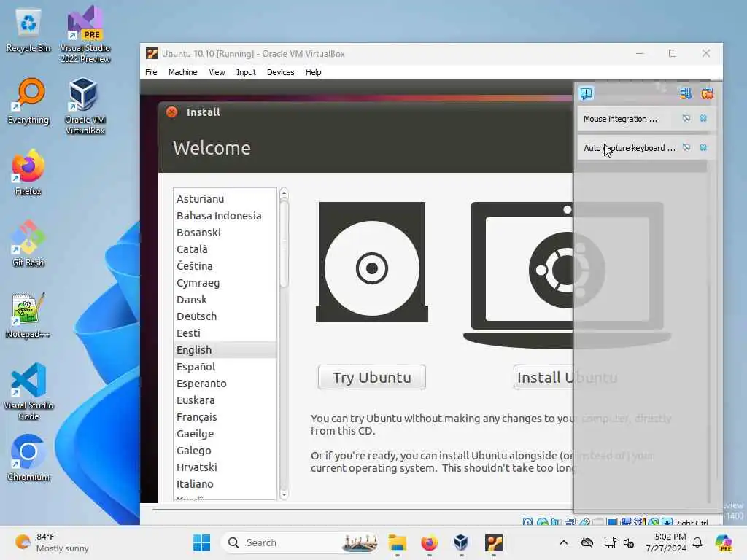
Task: Click the keyboard capture indicator beside Right Ctrl
Action: tap(667, 522)
